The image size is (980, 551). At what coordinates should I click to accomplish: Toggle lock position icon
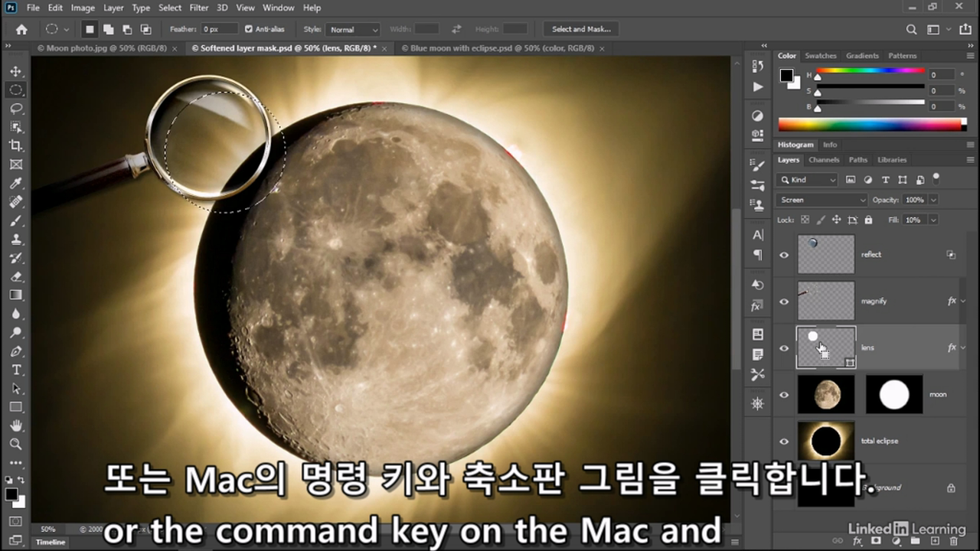tap(836, 220)
